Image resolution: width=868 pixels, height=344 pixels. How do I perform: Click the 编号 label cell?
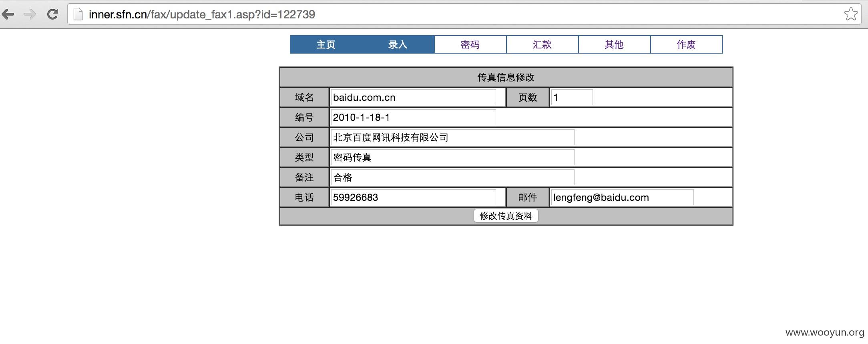click(304, 117)
